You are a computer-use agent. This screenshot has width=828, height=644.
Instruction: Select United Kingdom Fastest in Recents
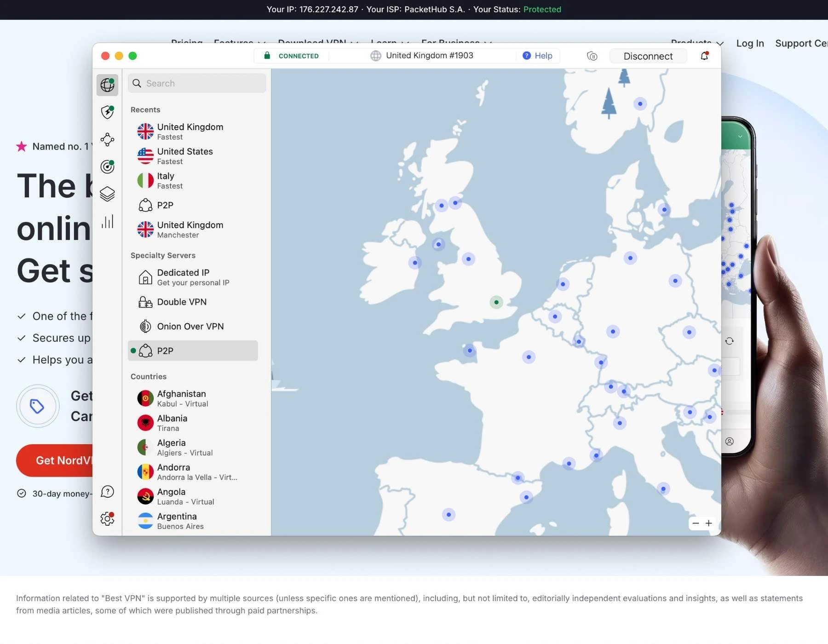coord(193,132)
